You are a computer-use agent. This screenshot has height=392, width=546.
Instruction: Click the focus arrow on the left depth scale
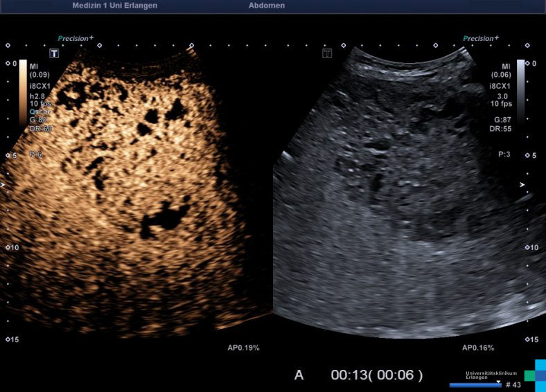pos(8,186)
